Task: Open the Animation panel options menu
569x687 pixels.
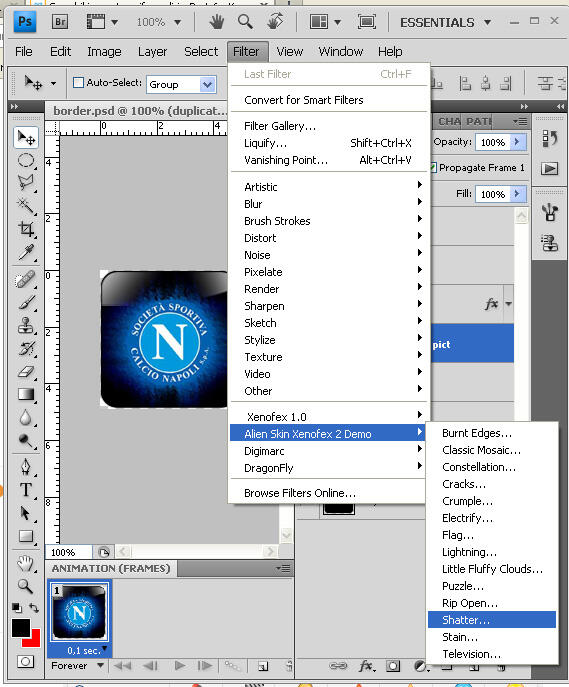Action: click(283, 568)
